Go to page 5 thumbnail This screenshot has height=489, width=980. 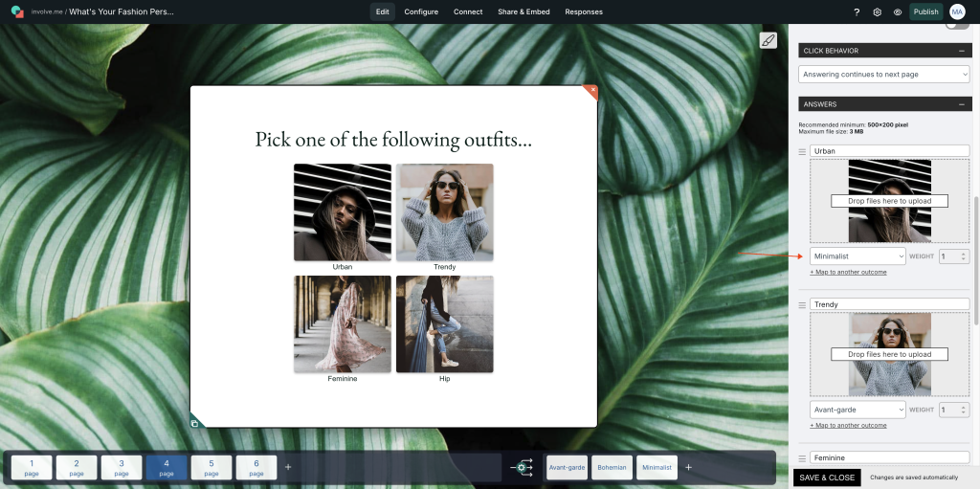212,467
